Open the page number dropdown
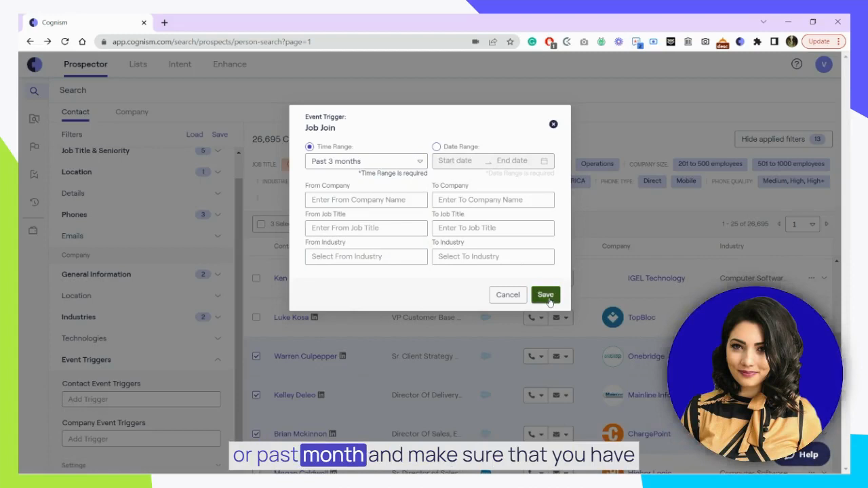The width and height of the screenshot is (868, 488). [803, 224]
